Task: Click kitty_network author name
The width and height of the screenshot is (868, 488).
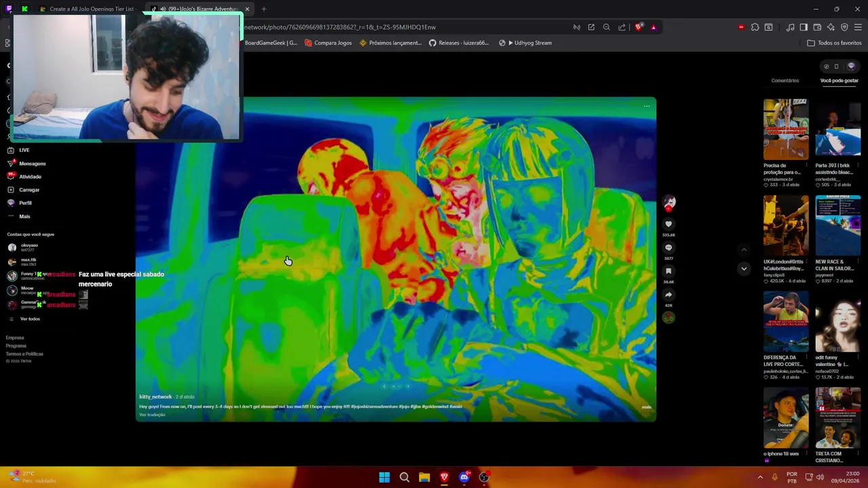Action: click(155, 396)
